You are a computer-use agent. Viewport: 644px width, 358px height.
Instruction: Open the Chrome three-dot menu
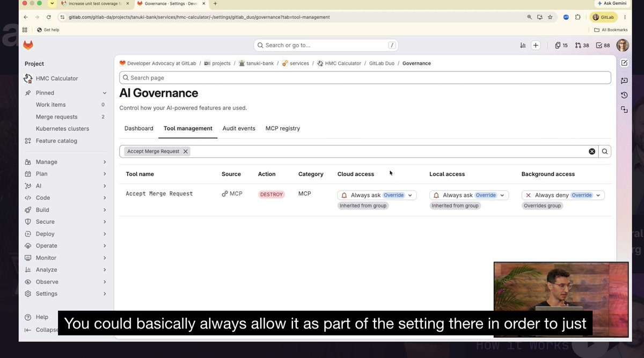click(625, 17)
